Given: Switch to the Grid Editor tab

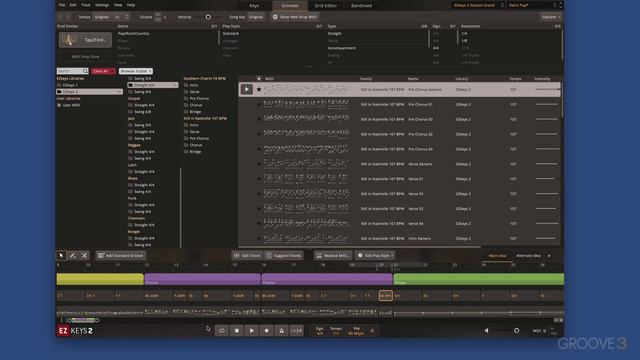Looking at the screenshot, I should coord(326,6).
